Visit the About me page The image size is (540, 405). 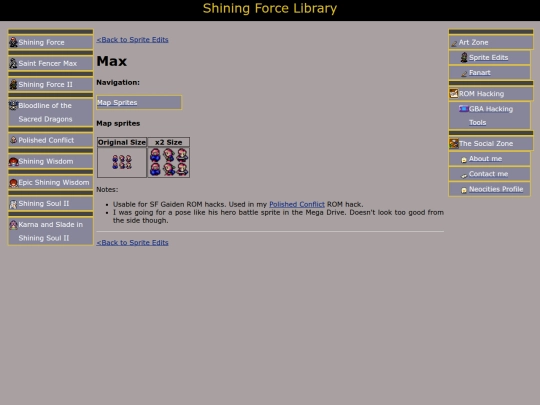click(485, 159)
